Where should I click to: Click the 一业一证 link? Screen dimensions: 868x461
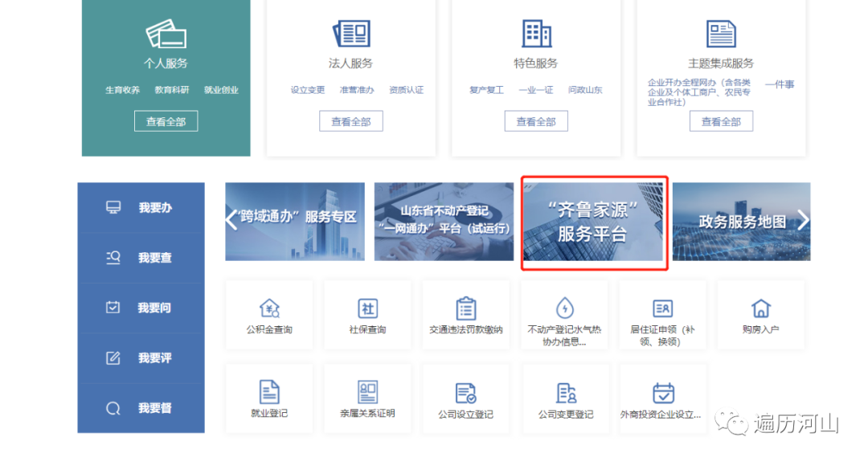(x=536, y=90)
